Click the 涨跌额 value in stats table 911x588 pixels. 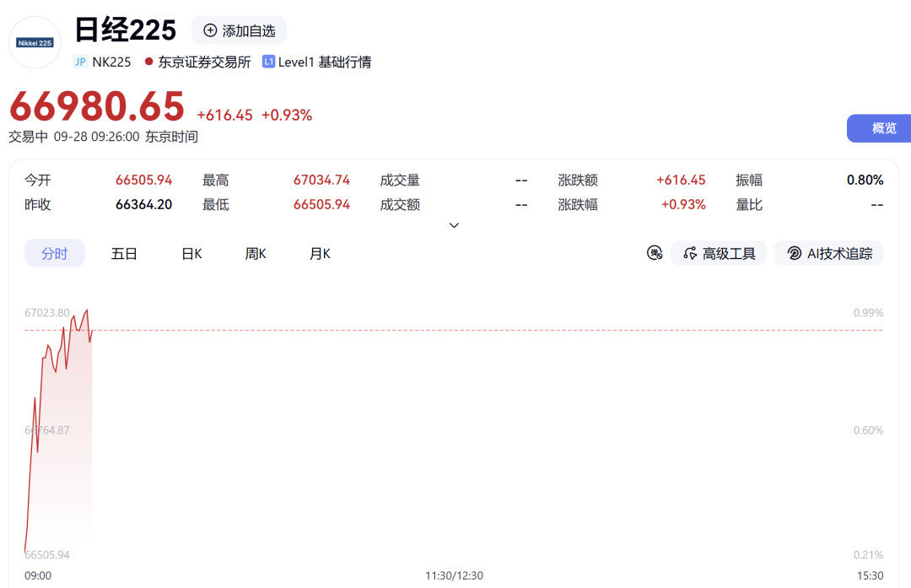point(681,181)
